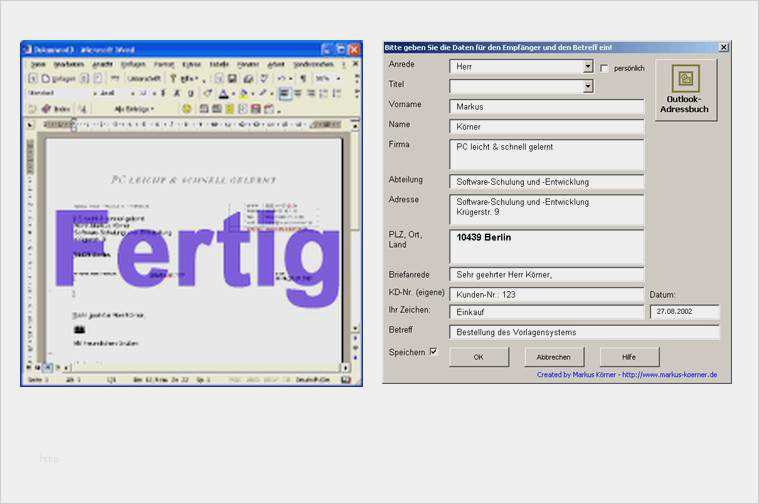The height and width of the screenshot is (504, 759).
Task: Open the markus-koerner.de link
Action: pos(669,375)
